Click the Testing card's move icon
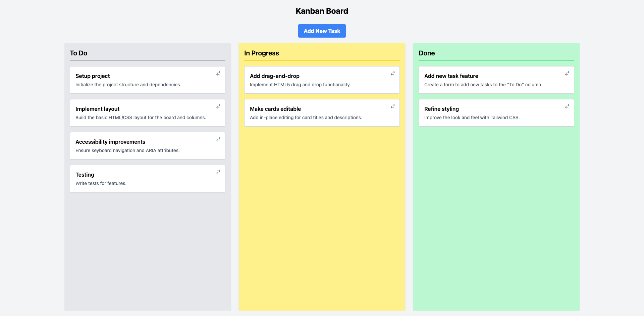The image size is (644, 316). 218,172
